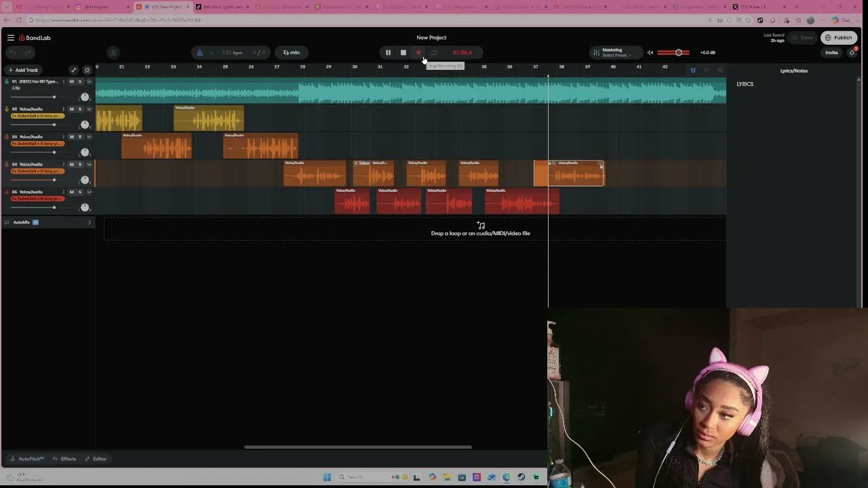Open the Editor tab
The image size is (868, 488).
tap(96, 459)
